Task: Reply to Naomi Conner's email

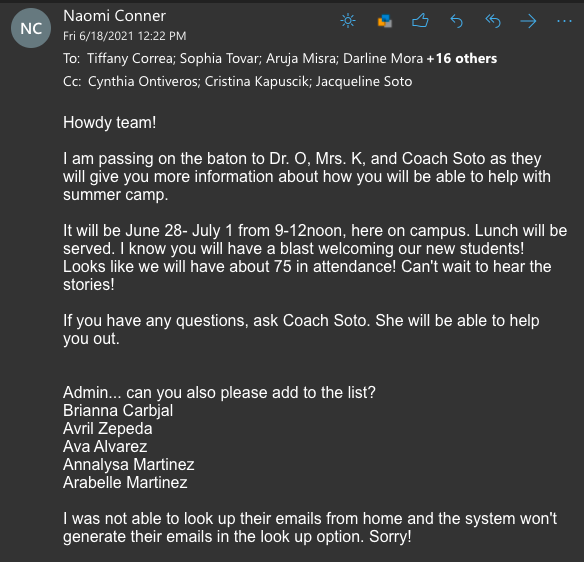Action: click(456, 21)
